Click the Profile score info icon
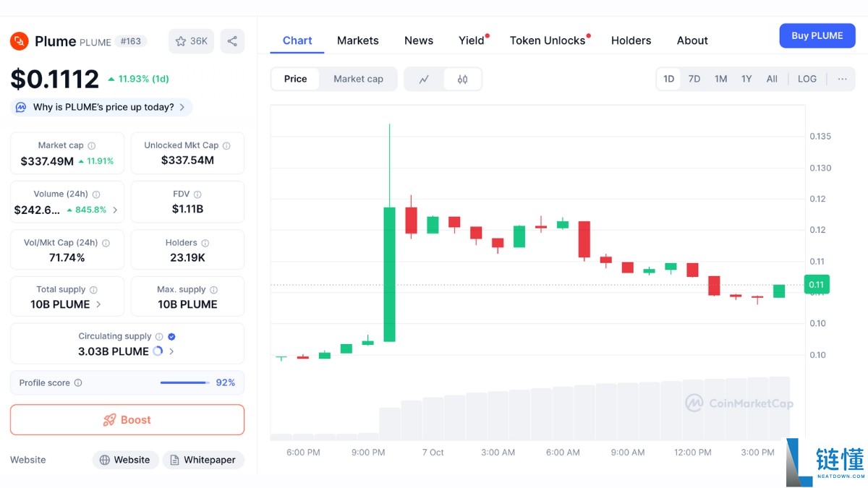The width and height of the screenshot is (868, 488). pos(78,383)
